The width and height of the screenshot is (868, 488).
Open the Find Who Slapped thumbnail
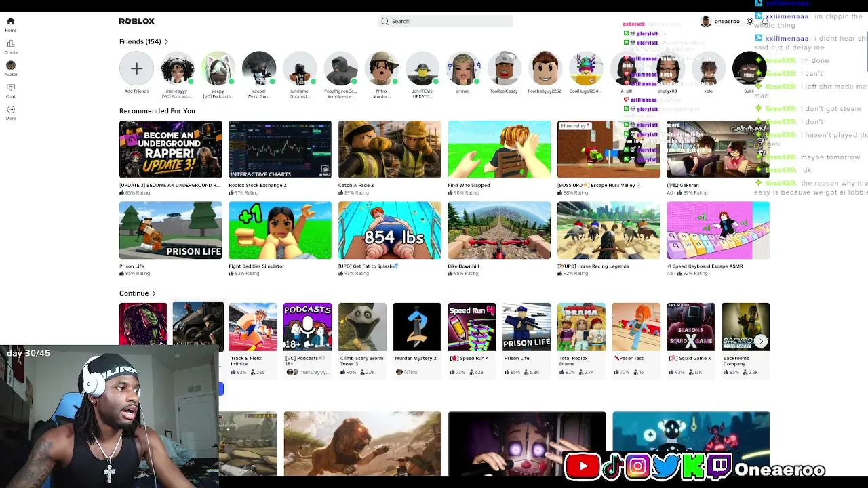(499, 149)
